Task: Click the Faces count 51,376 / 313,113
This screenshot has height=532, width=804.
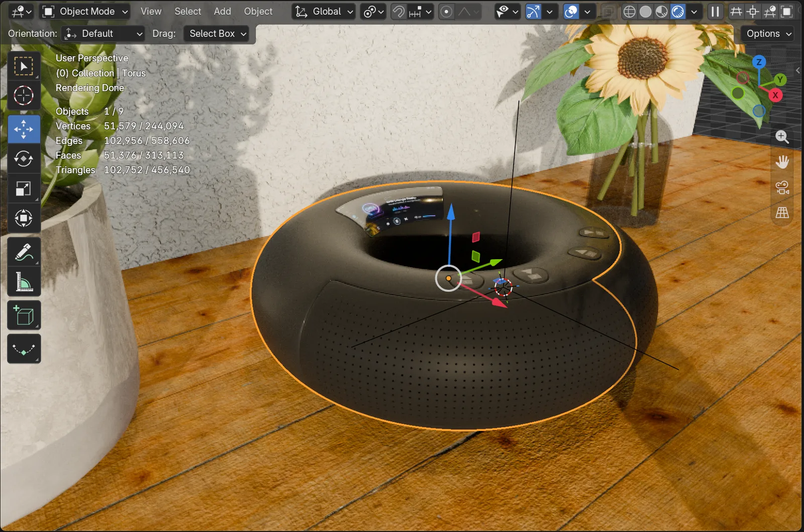Action: coord(144,156)
